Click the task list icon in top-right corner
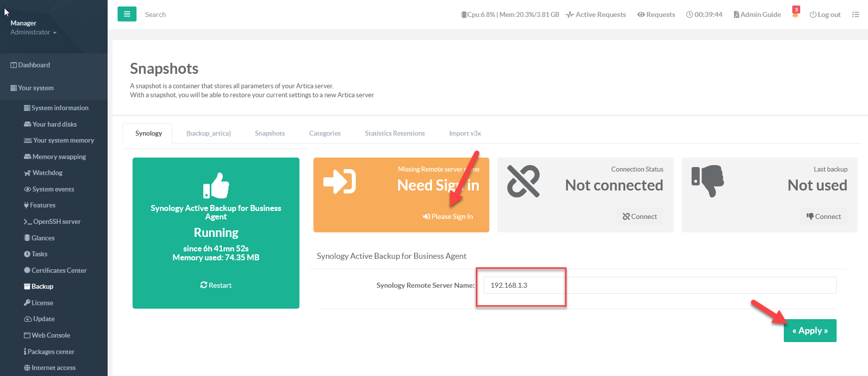 [x=856, y=14]
